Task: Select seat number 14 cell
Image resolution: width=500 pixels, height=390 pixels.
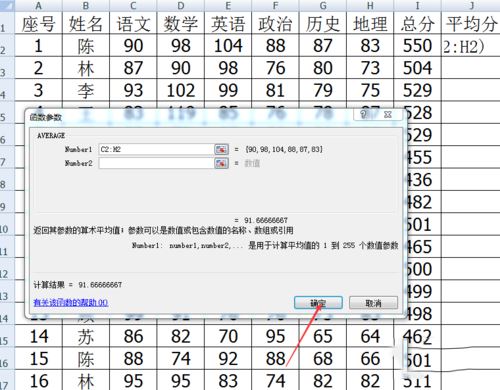Action: click(x=39, y=336)
